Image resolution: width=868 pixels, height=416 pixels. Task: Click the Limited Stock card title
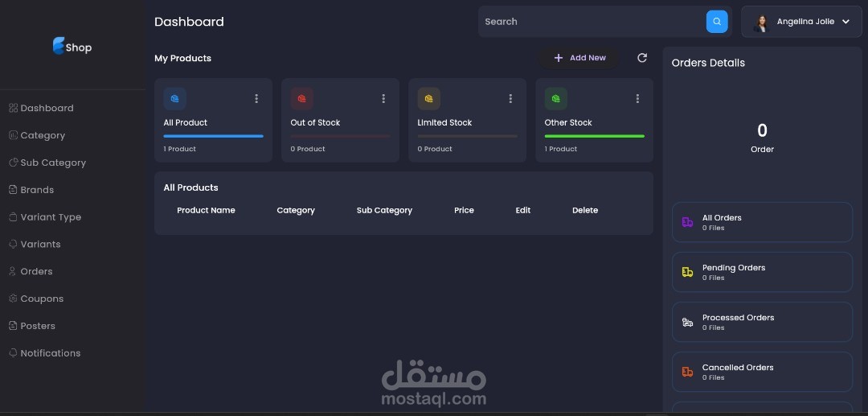(x=444, y=122)
